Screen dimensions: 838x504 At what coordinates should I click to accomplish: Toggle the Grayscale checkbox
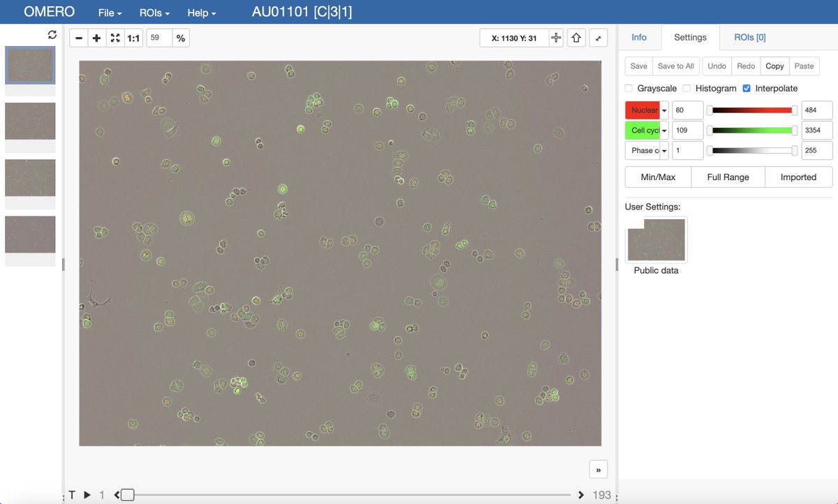pyautogui.click(x=628, y=89)
